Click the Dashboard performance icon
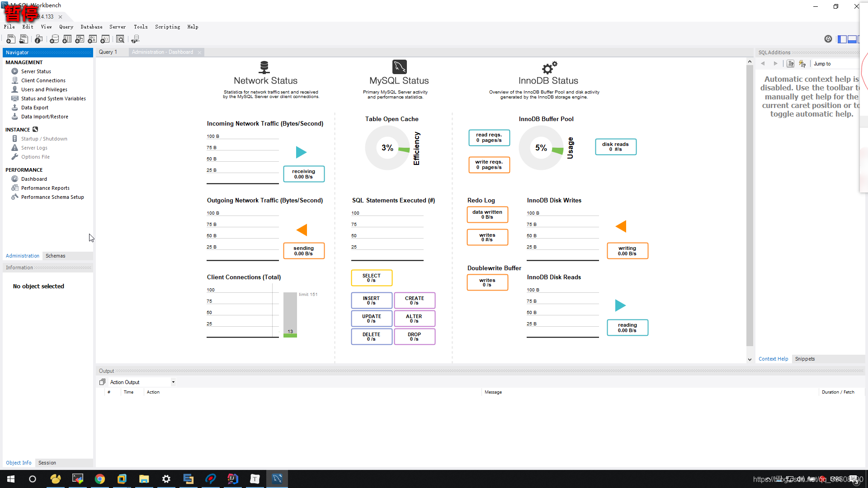The height and width of the screenshot is (488, 868). 15,179
